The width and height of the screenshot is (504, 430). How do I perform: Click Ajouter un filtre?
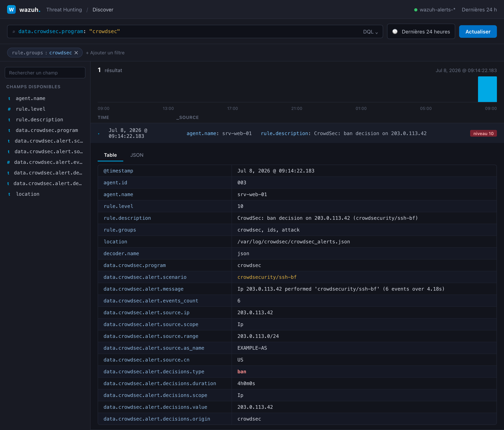pyautogui.click(x=105, y=53)
